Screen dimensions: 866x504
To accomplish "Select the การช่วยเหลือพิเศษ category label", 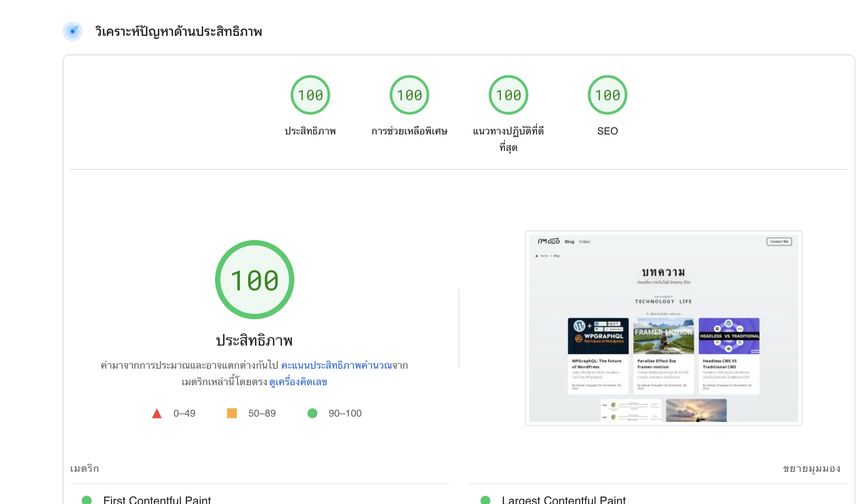I will 409,131.
